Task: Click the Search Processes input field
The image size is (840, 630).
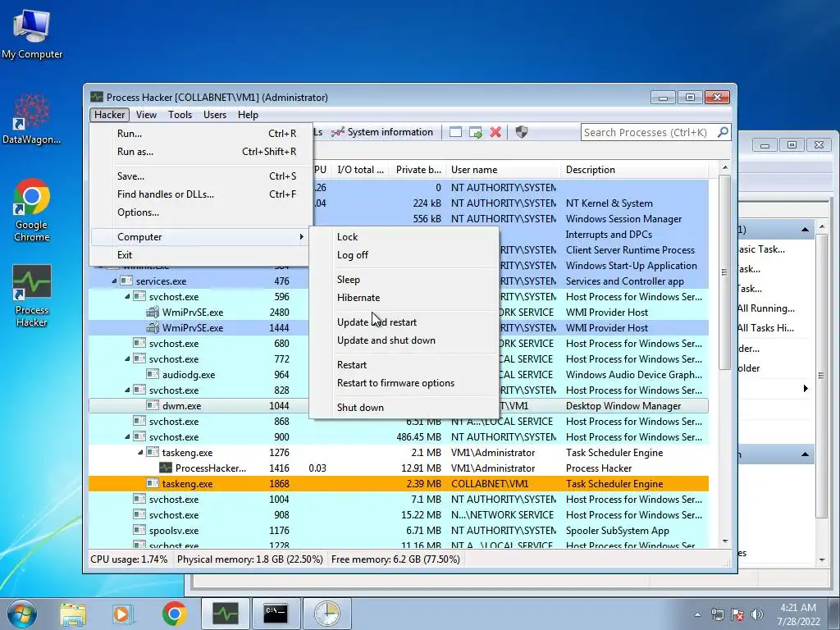Action: (648, 132)
